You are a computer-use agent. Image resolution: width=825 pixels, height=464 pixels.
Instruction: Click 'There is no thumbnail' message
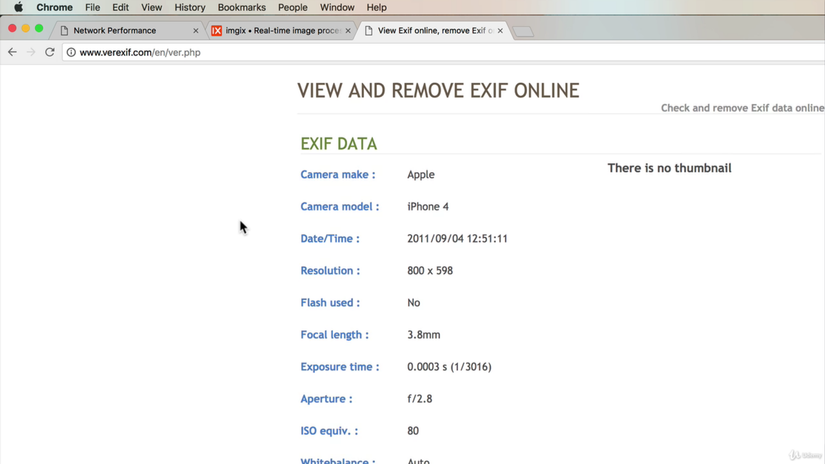click(x=669, y=168)
